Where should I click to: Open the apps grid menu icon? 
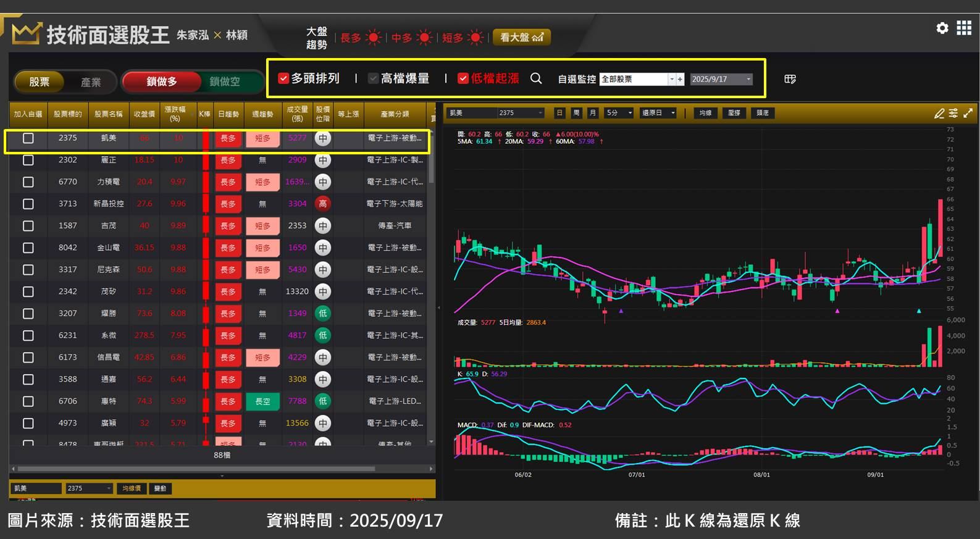pos(964,28)
